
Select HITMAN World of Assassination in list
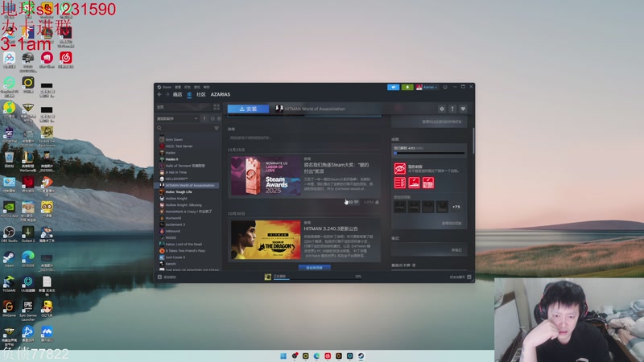[188, 186]
